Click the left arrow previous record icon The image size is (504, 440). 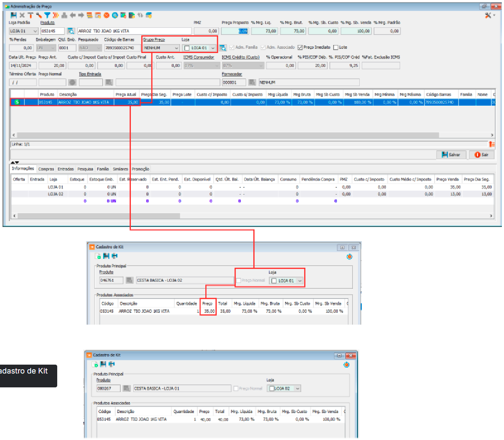tap(73, 15)
